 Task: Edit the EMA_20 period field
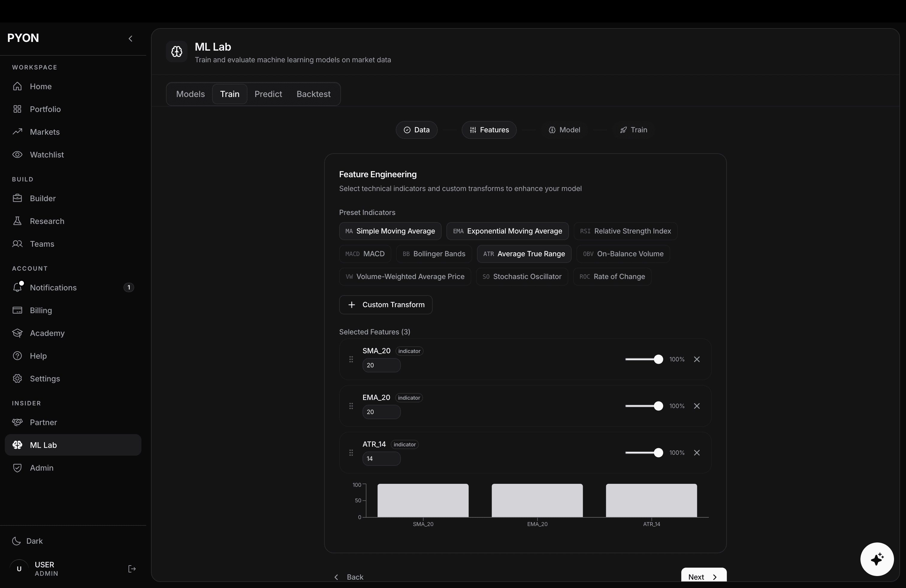381,412
